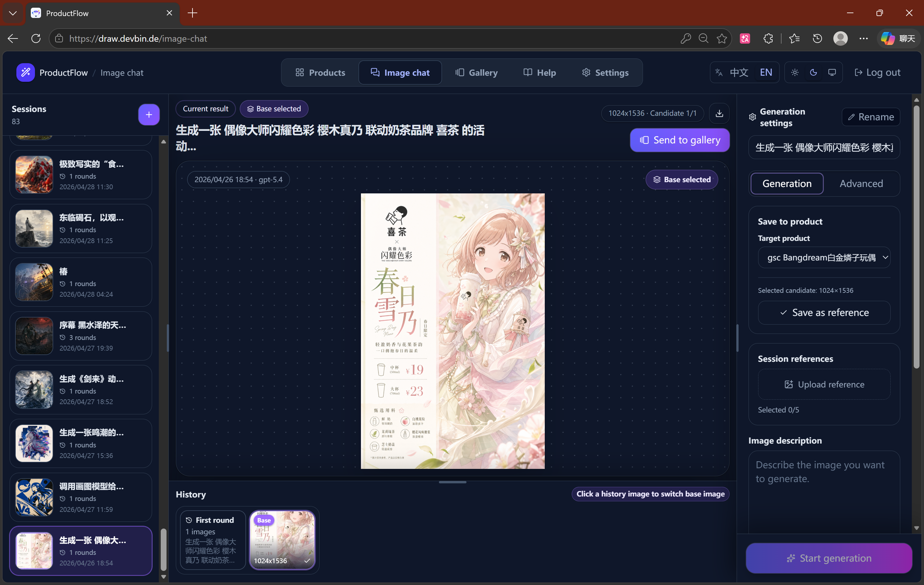
Task: Click Save as reference button
Action: click(x=824, y=313)
